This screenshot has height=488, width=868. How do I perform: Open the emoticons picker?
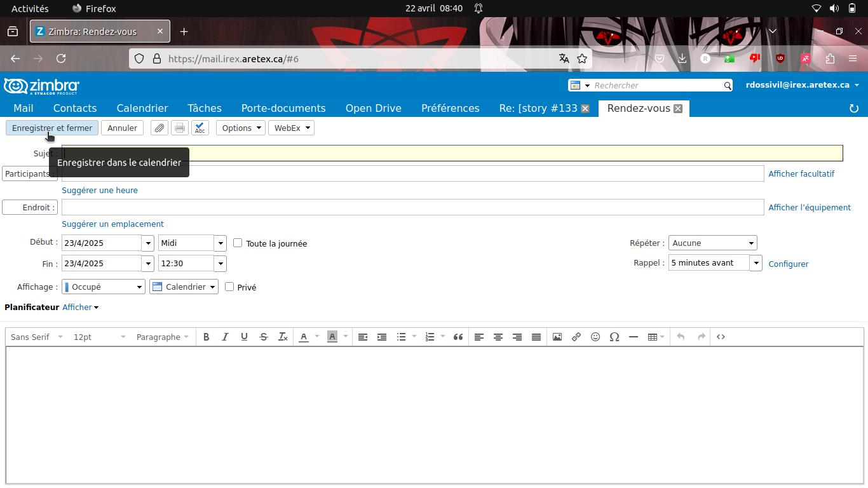tap(595, 337)
